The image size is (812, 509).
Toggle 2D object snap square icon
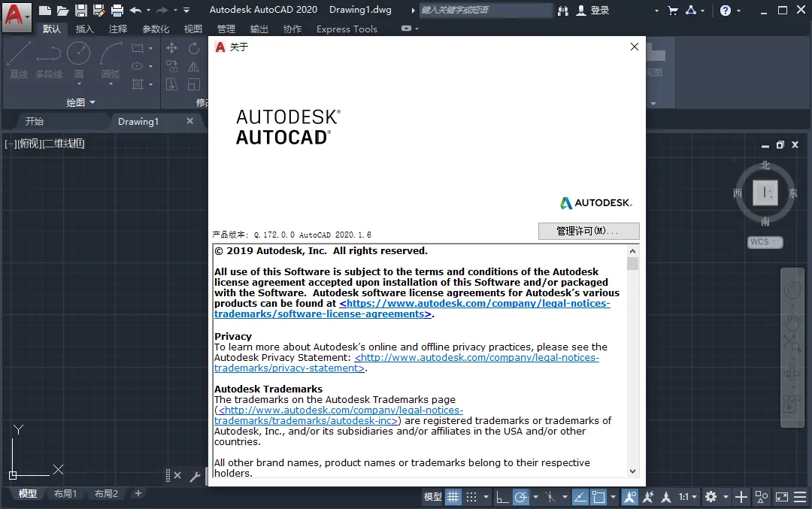tap(598, 497)
